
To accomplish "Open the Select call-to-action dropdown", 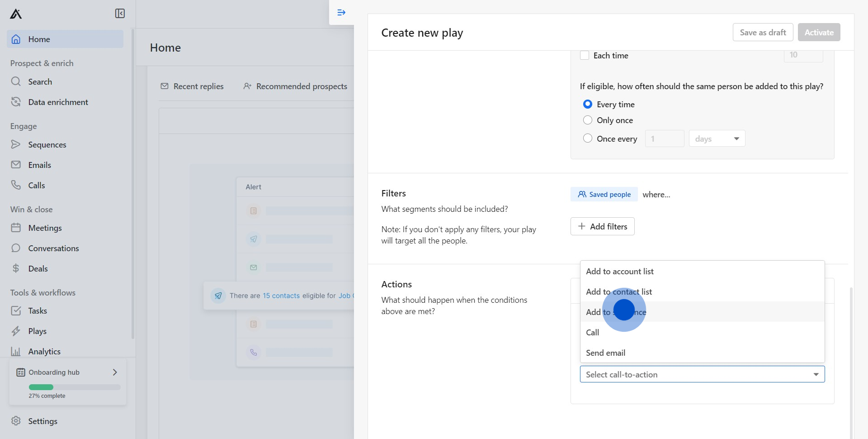I will pyautogui.click(x=702, y=374).
